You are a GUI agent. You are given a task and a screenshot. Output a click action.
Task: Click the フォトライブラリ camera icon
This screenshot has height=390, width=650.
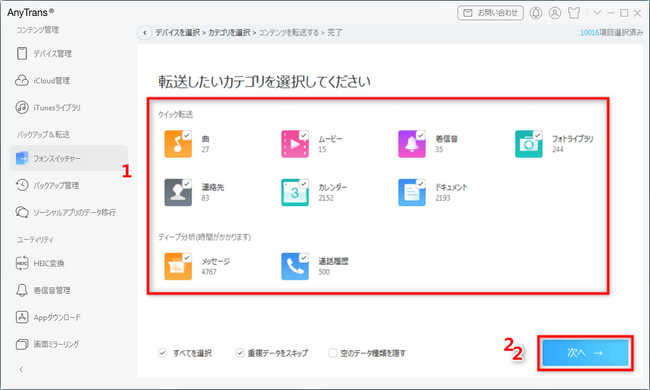coord(529,144)
